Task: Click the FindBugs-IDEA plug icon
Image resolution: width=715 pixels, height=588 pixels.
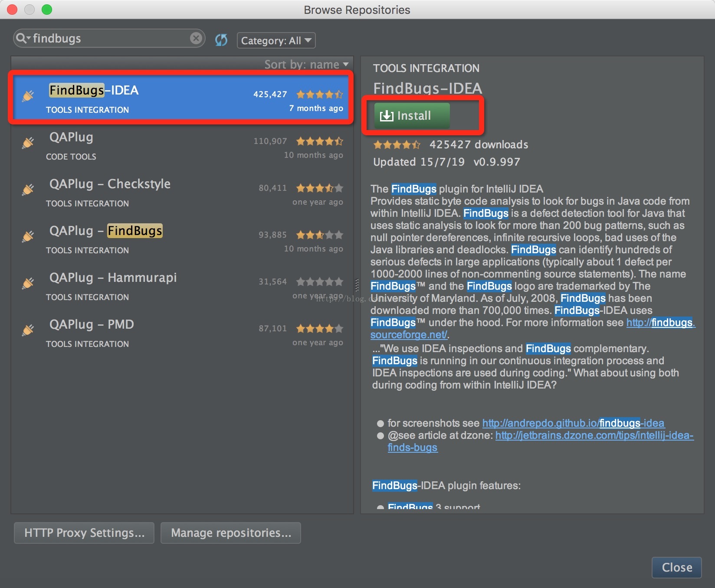Action: pos(28,96)
